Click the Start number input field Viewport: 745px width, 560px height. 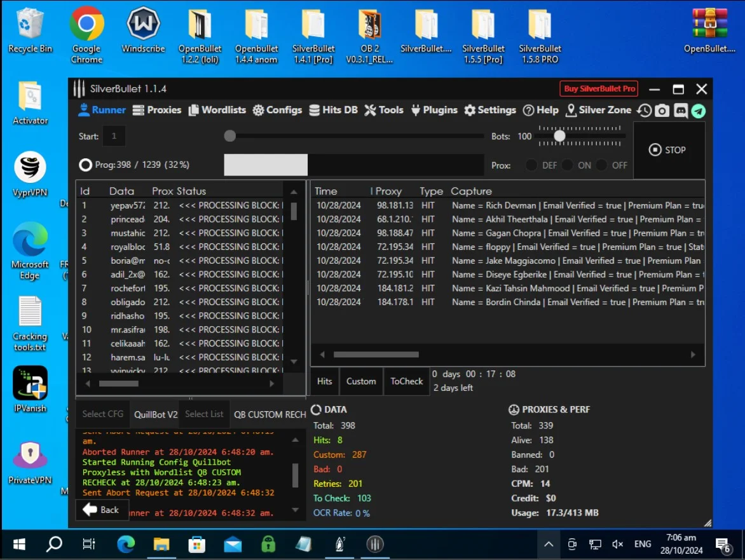coord(114,136)
